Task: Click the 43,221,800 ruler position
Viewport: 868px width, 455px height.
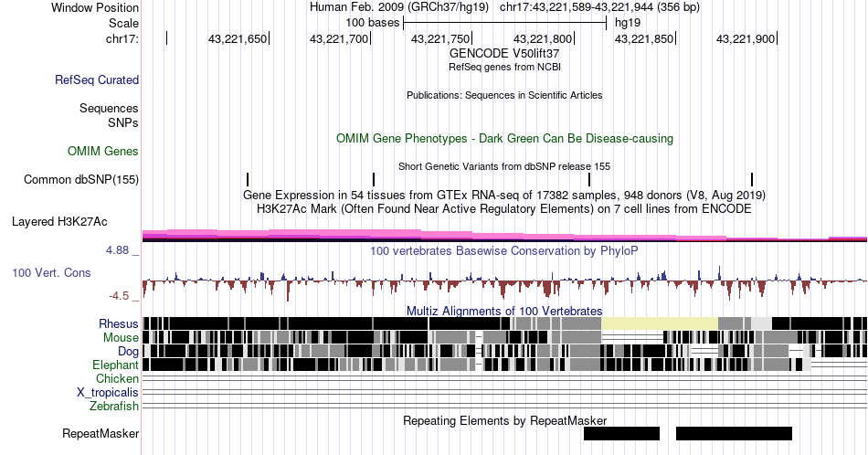Action: (543, 38)
